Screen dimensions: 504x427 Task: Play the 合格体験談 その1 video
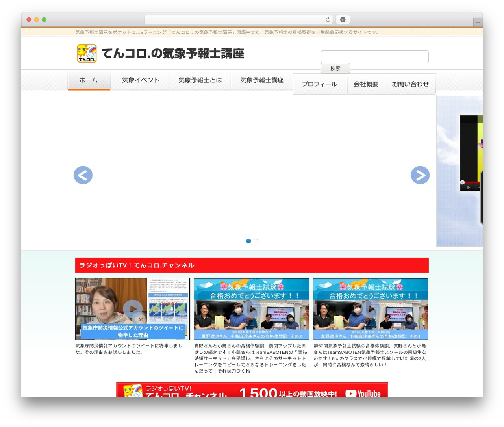coord(371,309)
